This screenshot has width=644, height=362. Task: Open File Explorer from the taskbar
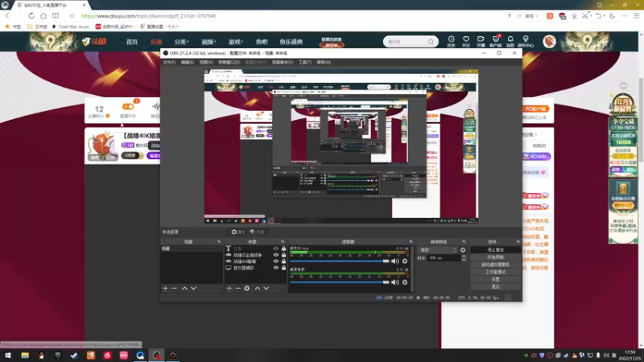25,356
